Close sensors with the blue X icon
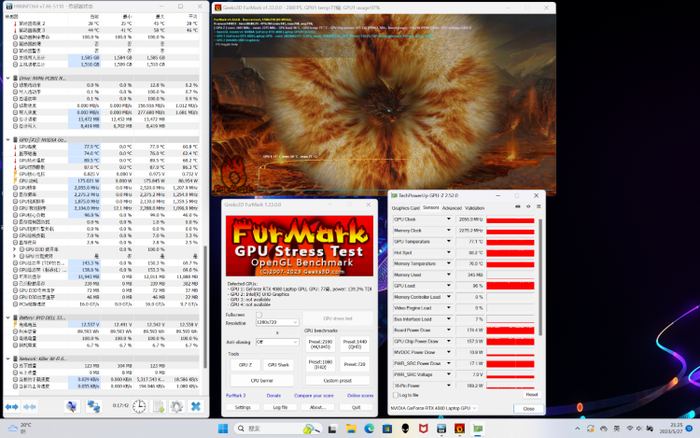Viewport: 700px width, 438px height. click(x=196, y=407)
